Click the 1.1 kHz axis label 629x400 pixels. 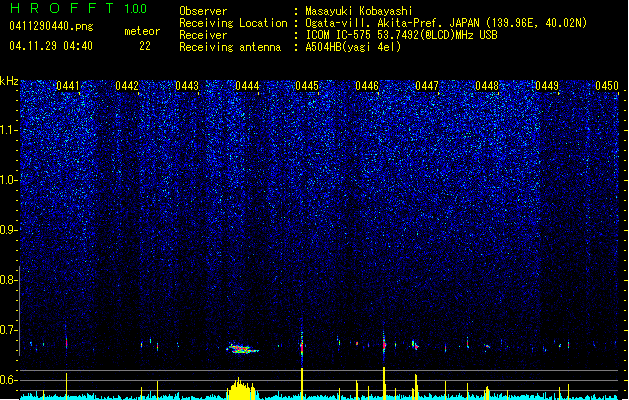(8, 130)
